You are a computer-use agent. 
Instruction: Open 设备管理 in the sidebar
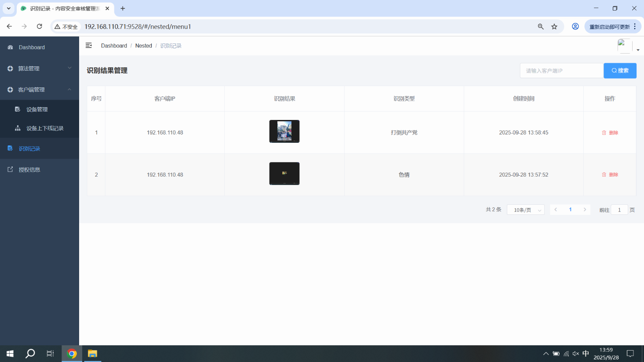[x=37, y=109]
